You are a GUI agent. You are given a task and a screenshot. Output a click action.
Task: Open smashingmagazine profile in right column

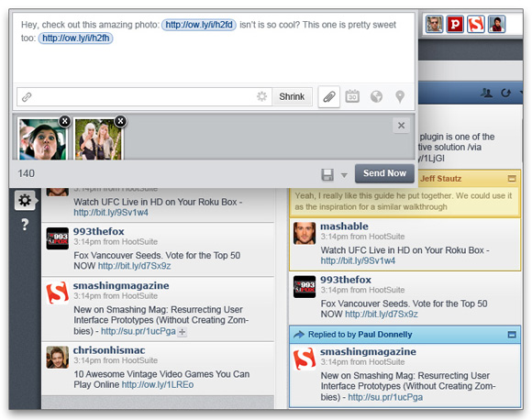[x=368, y=351]
